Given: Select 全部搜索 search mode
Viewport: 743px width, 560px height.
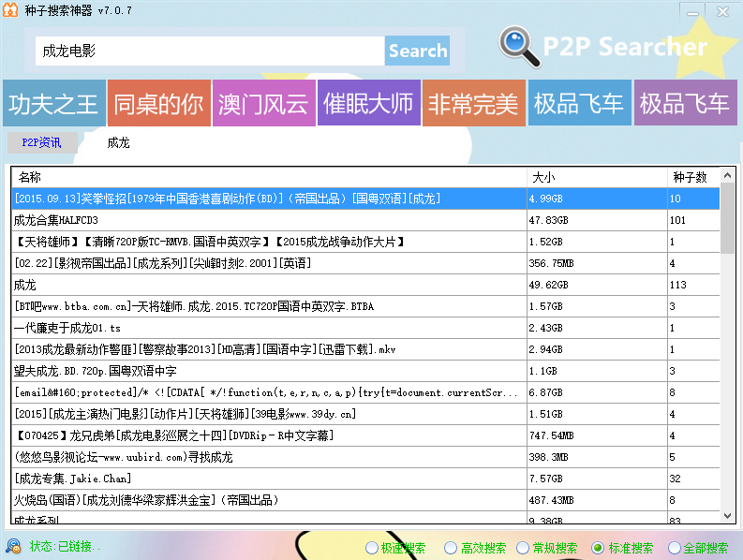Looking at the screenshot, I should click(698, 548).
